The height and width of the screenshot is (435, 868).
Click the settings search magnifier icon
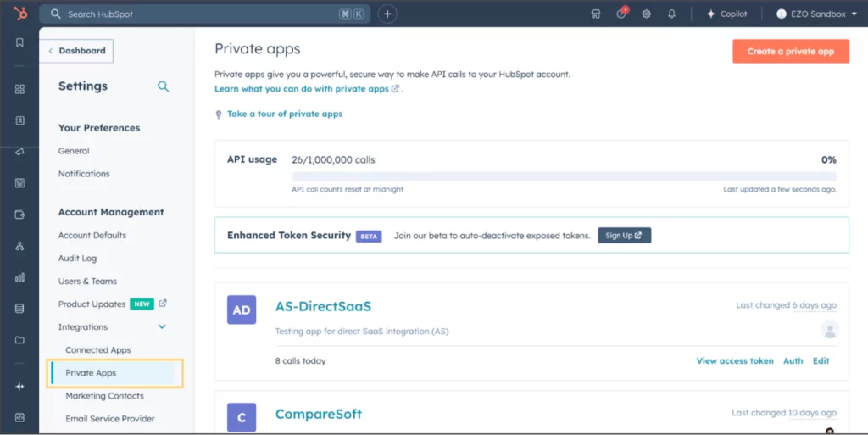point(163,86)
